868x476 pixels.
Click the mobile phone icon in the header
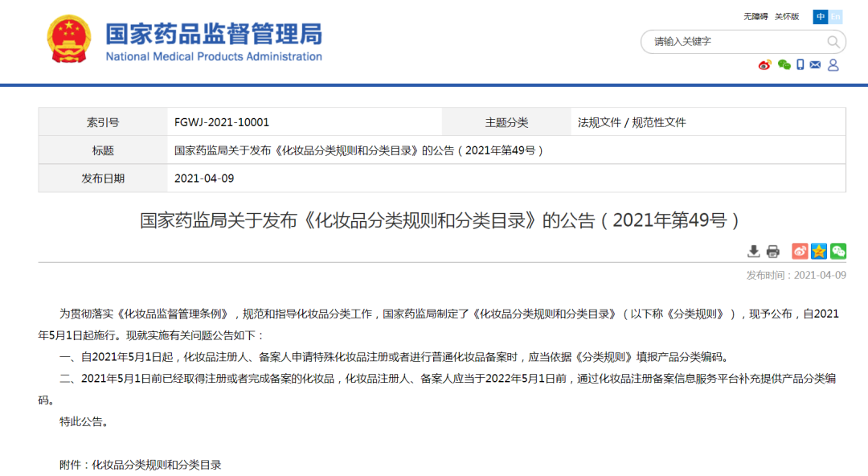[x=800, y=64]
